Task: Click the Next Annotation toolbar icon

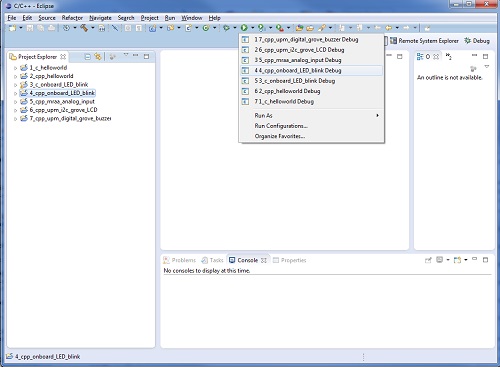Action: [x=342, y=28]
